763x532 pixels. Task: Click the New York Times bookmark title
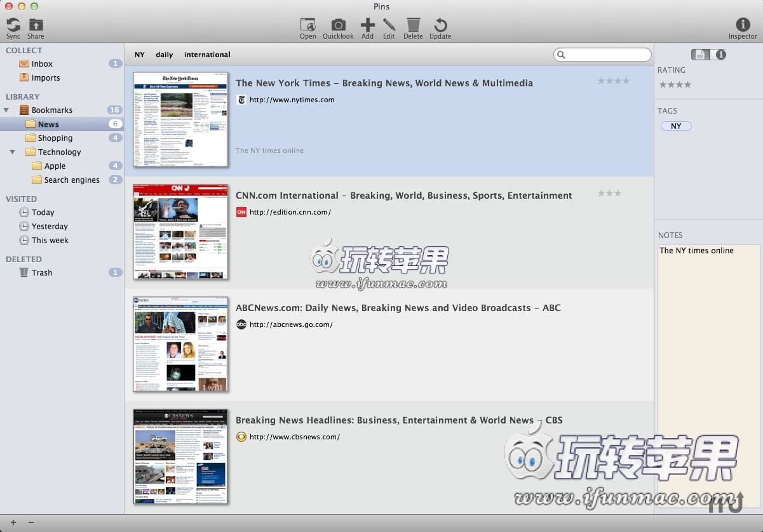[x=384, y=83]
